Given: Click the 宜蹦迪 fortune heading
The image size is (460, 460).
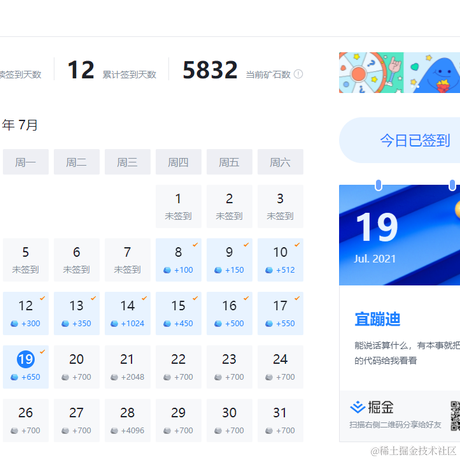Looking at the screenshot, I should [x=377, y=319].
